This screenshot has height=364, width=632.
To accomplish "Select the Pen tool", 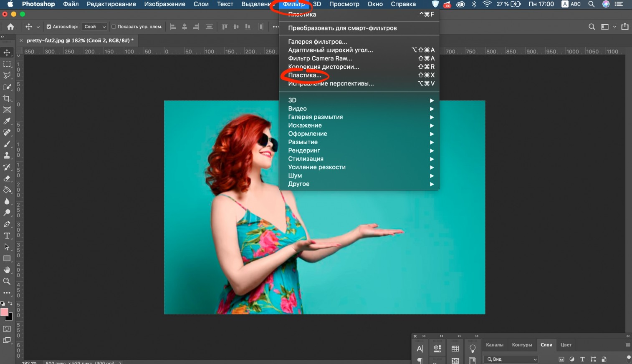I will click(7, 224).
